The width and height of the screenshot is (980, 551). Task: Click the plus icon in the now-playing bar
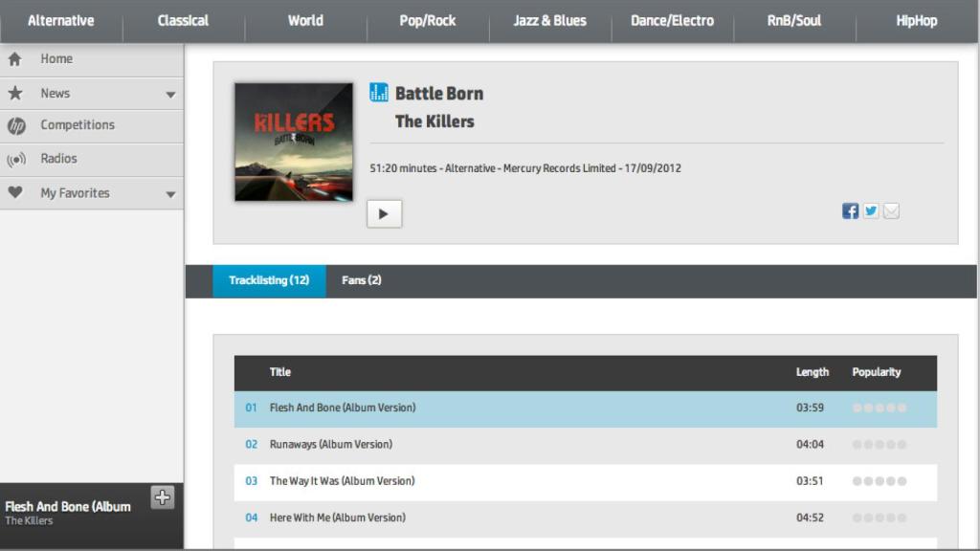163,497
